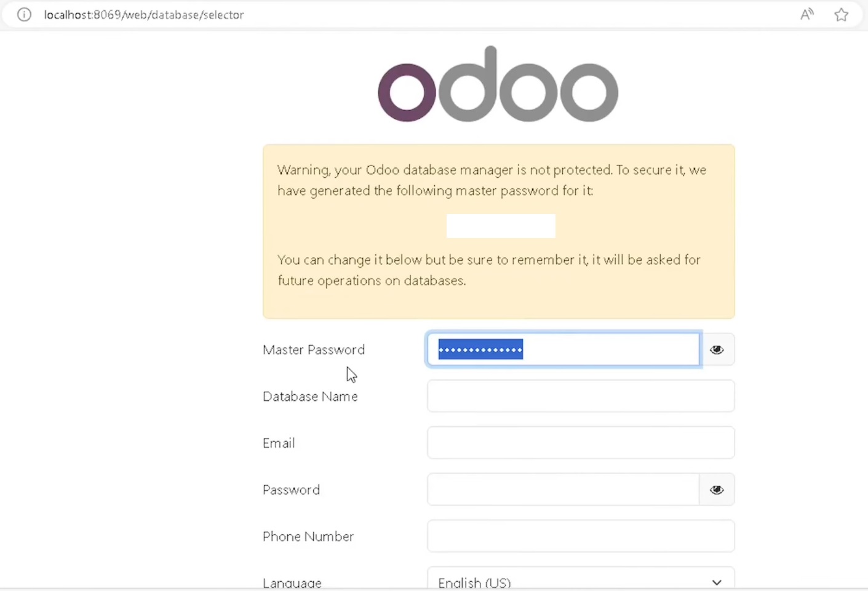This screenshot has height=591, width=868.
Task: Click the "Language" label text
Action: pos(292,583)
